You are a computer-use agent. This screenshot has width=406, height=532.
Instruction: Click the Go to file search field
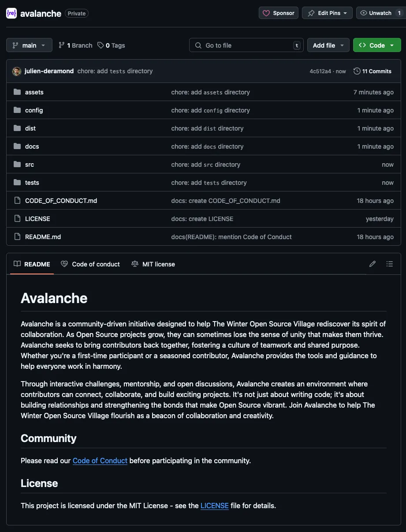coord(246,45)
